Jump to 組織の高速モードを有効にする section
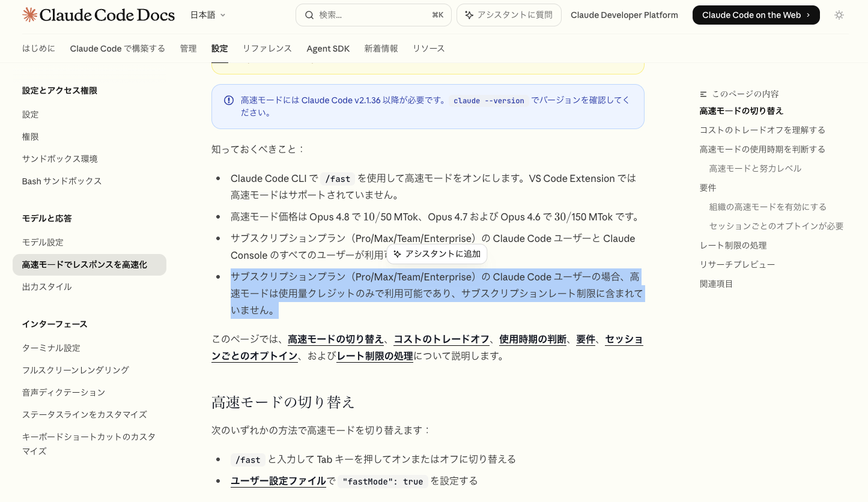 click(768, 207)
